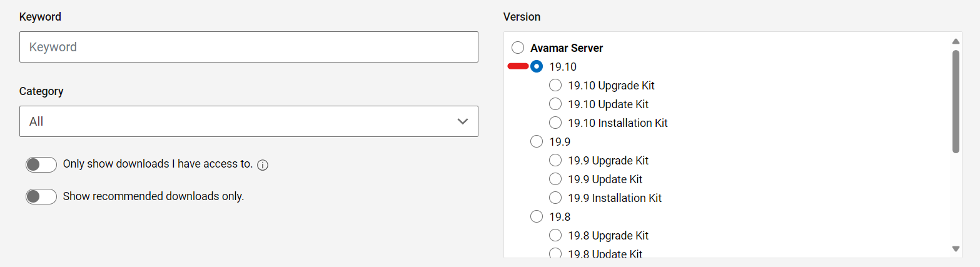Screen dimensions: 980x267
Task: Click the Version list scrollbar thumb
Action: [x=956, y=101]
